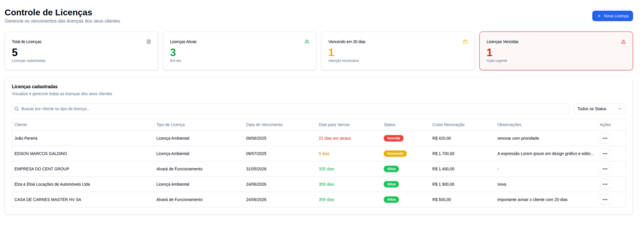
Task: Open actions menu for EDSON MARCOS GALDINO row
Action: (604, 154)
